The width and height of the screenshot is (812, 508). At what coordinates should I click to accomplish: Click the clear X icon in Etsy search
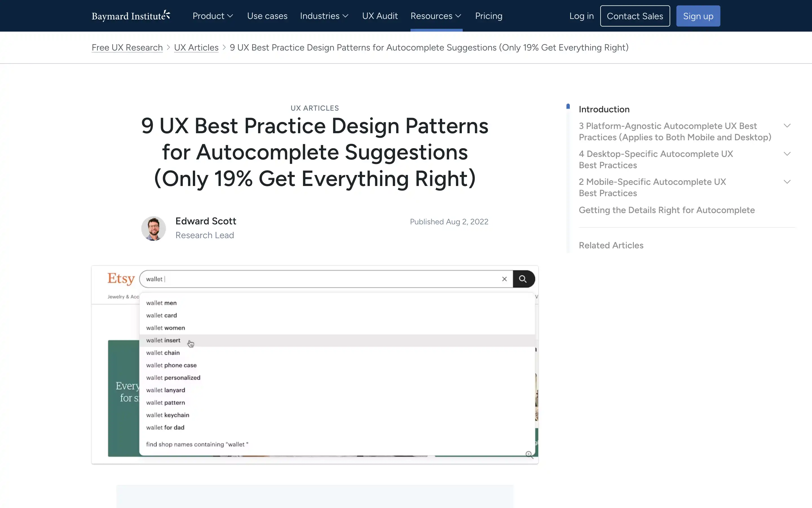tap(504, 279)
